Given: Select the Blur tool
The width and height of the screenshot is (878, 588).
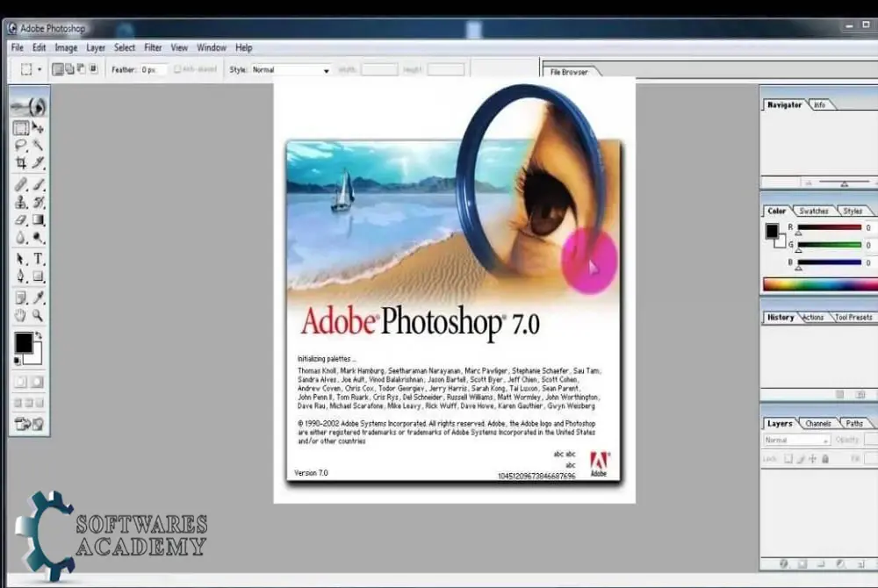Looking at the screenshot, I should pos(21,238).
